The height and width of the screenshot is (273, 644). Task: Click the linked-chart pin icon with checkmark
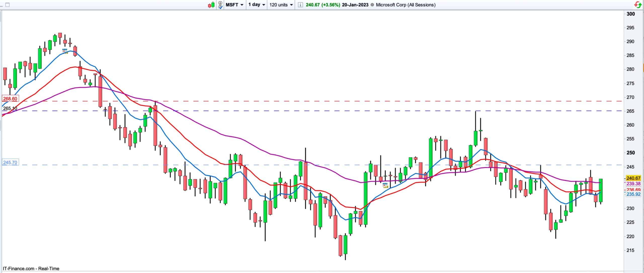[220, 5]
